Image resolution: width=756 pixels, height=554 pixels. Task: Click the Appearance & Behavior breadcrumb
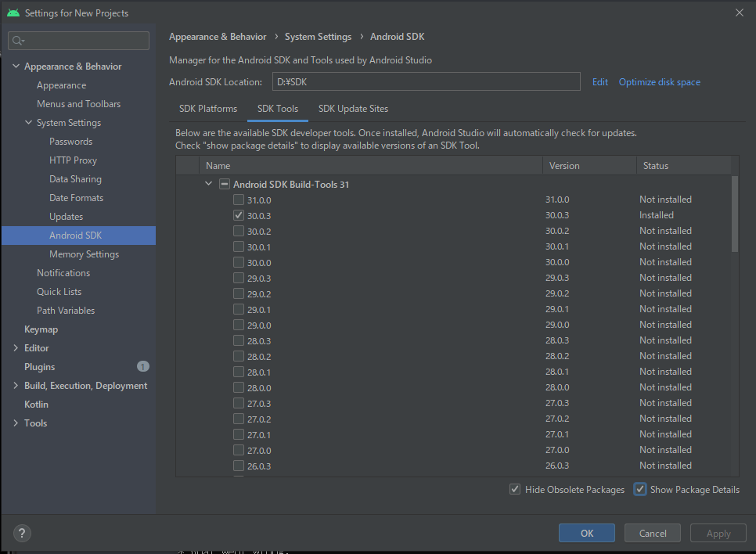(218, 37)
